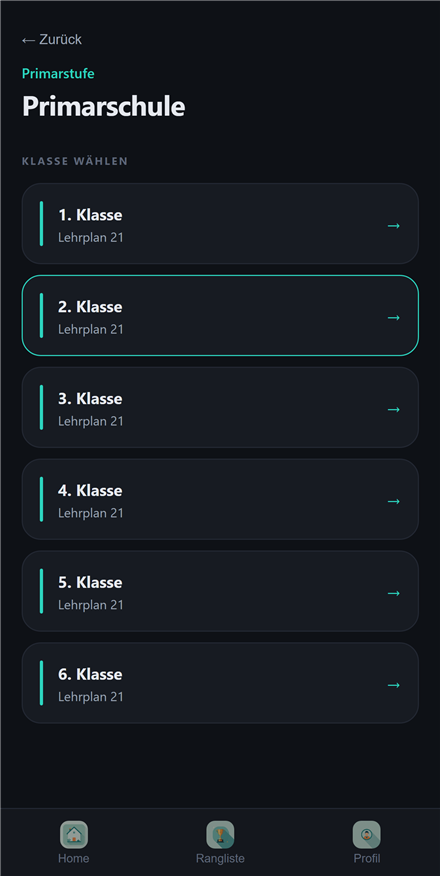
Task: Switch to the Rangliste tab label
Action: pos(220,859)
